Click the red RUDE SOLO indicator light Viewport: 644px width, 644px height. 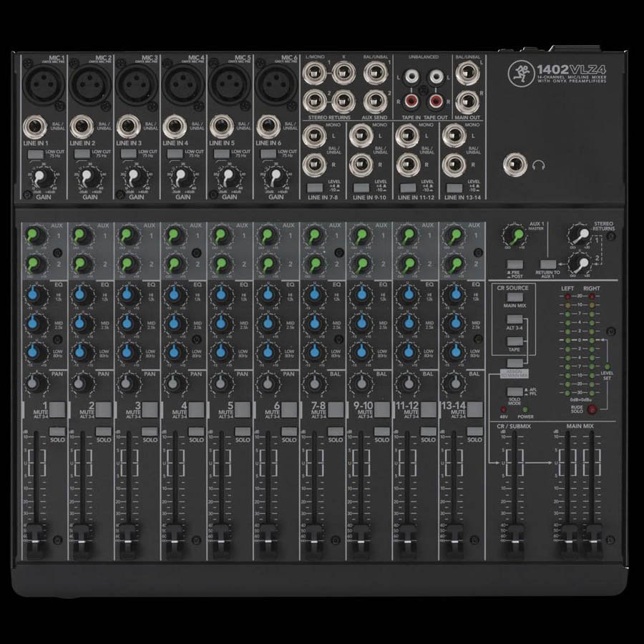tap(592, 409)
